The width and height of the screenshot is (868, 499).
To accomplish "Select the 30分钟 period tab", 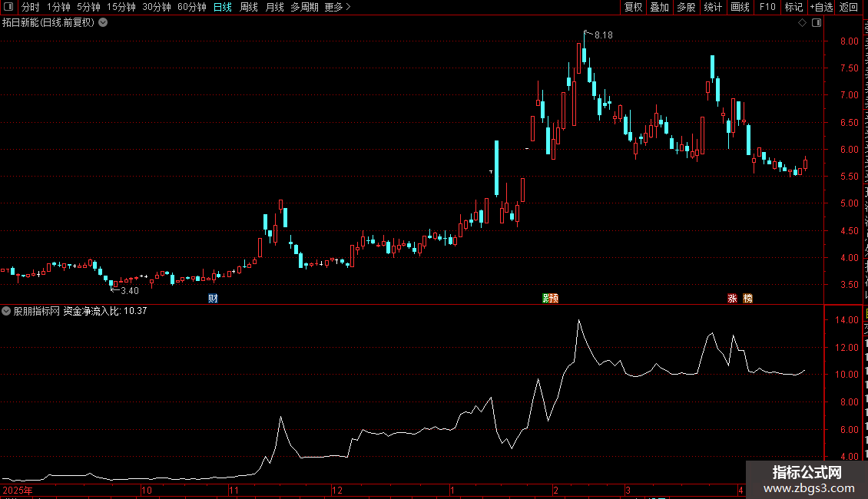I will [x=157, y=7].
